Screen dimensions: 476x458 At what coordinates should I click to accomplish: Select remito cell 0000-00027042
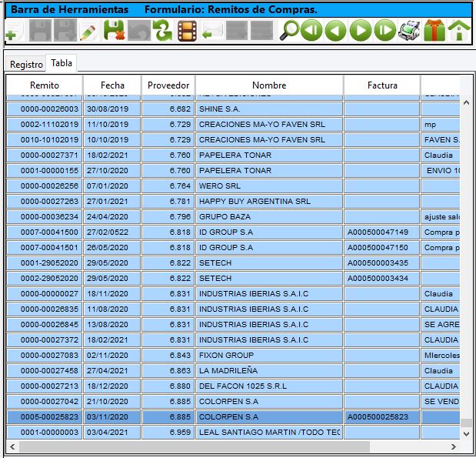(x=45, y=402)
